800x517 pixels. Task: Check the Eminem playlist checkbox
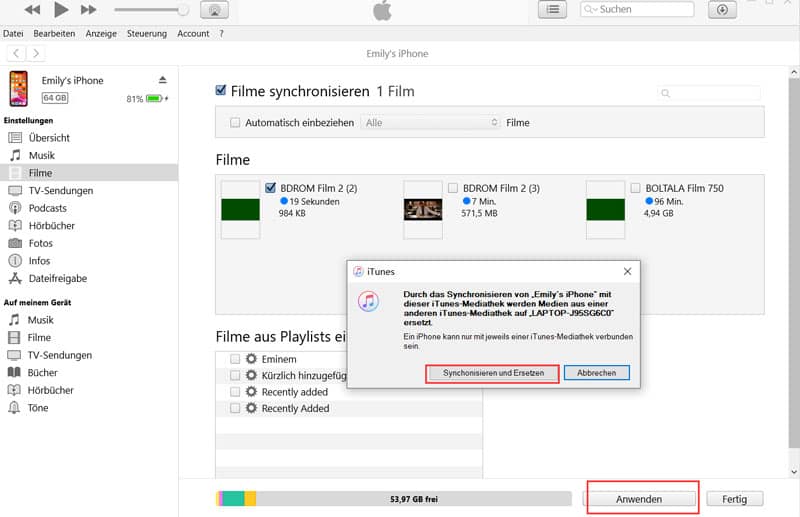pyautogui.click(x=235, y=359)
